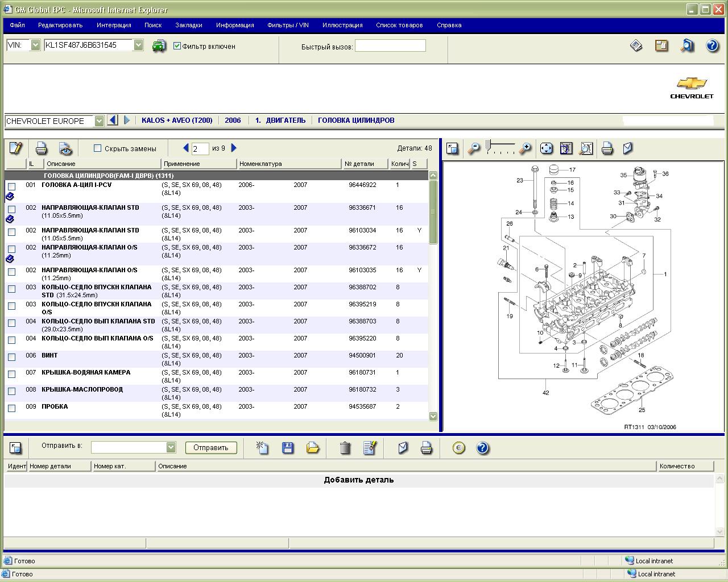
Task: Check the box for ВИНТ row
Action: 11,357
